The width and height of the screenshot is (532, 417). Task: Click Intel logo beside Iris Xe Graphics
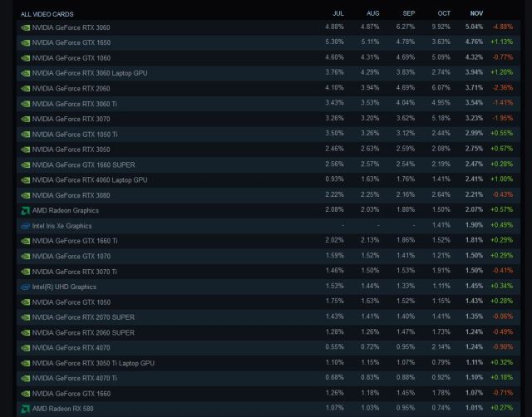26,225
